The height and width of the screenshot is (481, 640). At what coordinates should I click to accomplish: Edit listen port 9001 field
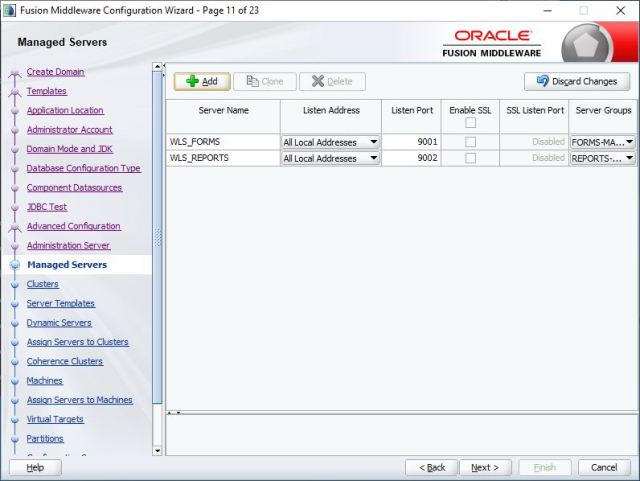point(411,142)
